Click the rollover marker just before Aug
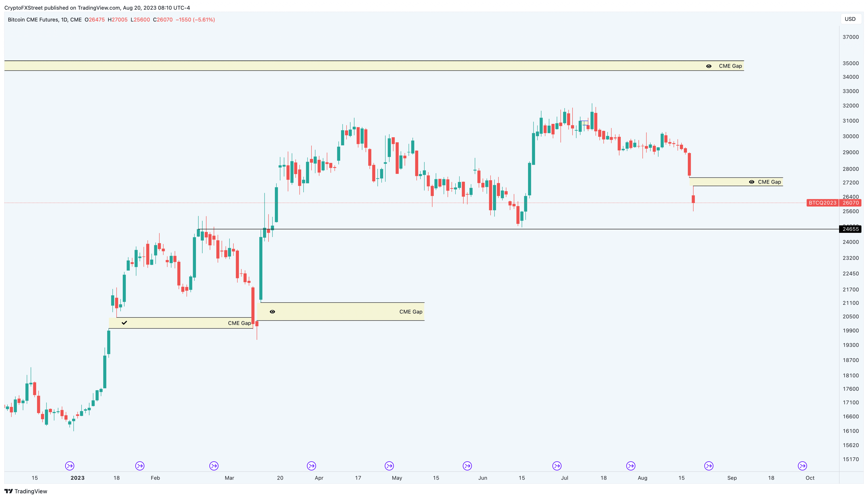This screenshot has width=868, height=499. coord(631,466)
